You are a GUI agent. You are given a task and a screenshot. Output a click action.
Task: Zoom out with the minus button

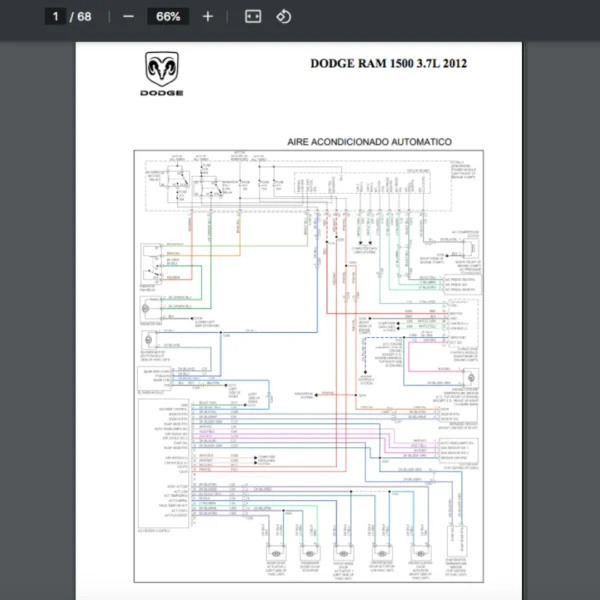tap(128, 17)
